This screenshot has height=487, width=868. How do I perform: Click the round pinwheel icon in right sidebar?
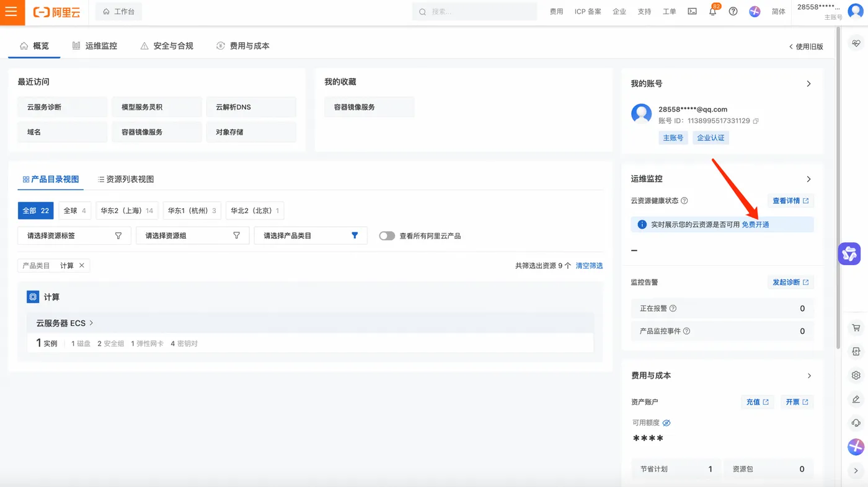tap(856, 446)
